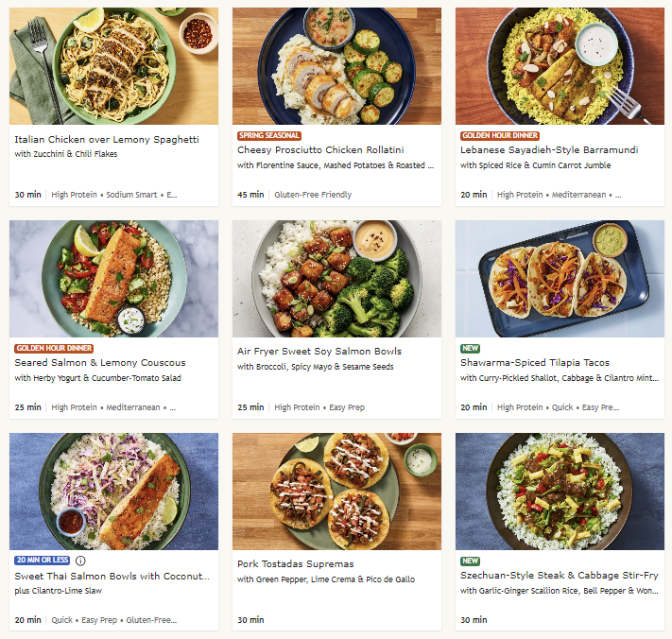
Task: Click the Gluten-Free Friendly tag on Rollatini
Action: click(313, 195)
